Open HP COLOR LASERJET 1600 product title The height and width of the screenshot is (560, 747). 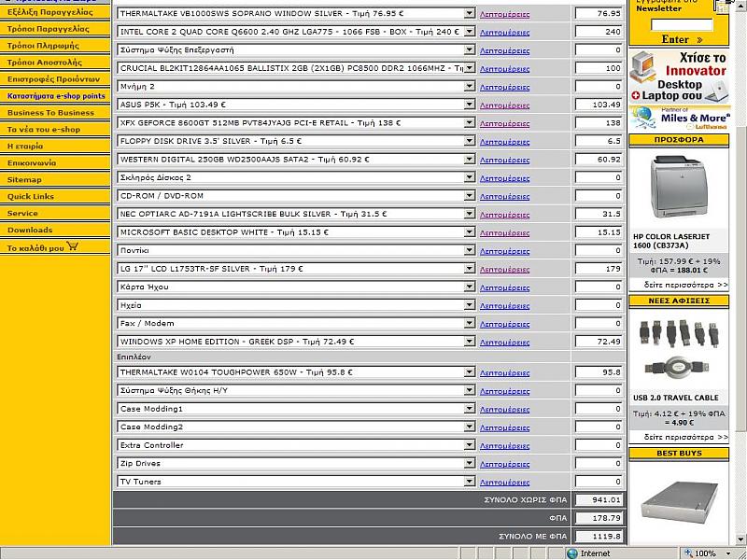tap(671, 241)
